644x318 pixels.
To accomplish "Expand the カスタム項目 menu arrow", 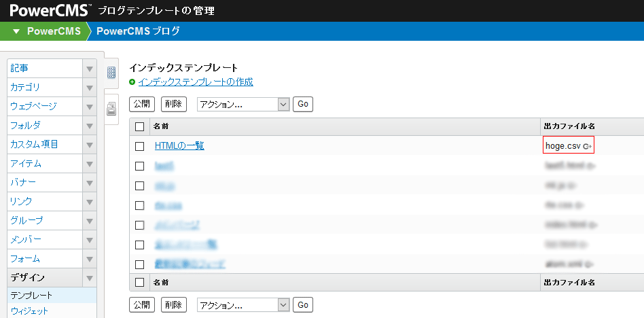I will coord(90,145).
